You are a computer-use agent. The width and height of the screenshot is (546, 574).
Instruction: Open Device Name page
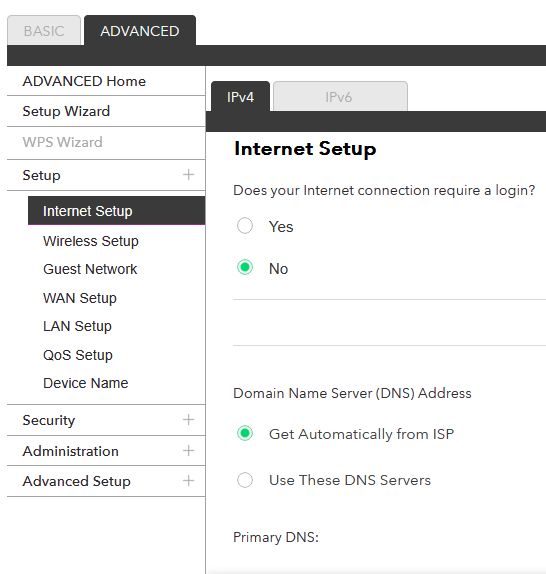tap(86, 383)
